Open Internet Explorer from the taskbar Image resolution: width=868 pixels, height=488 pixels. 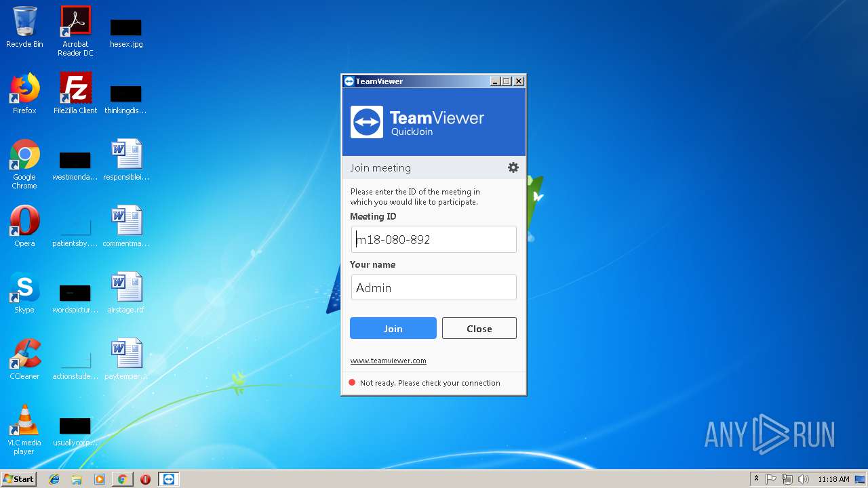pos(54,479)
